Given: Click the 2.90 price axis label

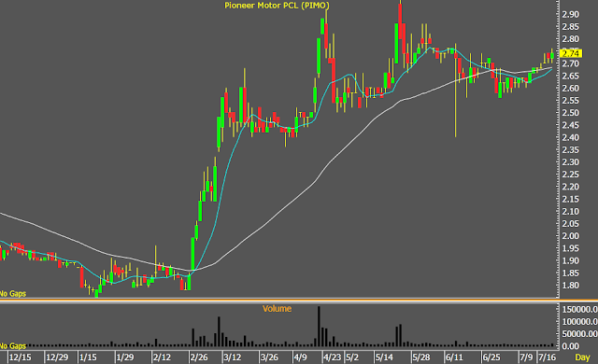Looking at the screenshot, I should tap(570, 15).
